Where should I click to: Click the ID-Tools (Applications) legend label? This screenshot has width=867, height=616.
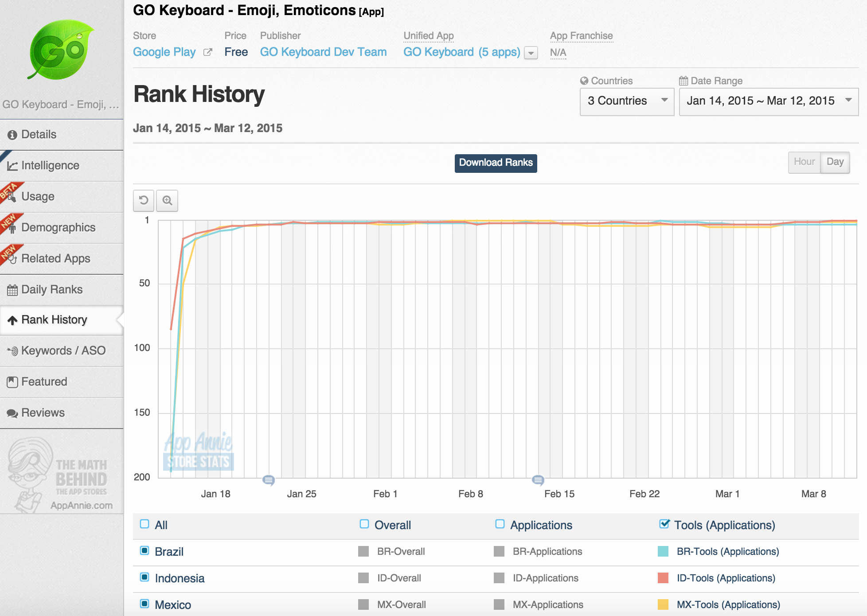[726, 578]
